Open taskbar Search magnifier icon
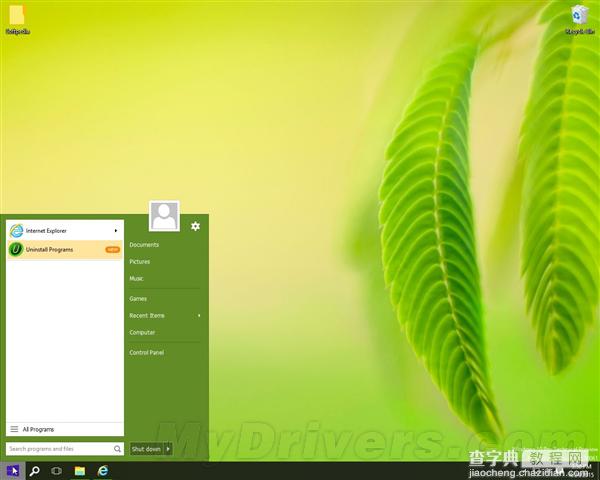Viewport: 600px width, 480px height. (34, 471)
